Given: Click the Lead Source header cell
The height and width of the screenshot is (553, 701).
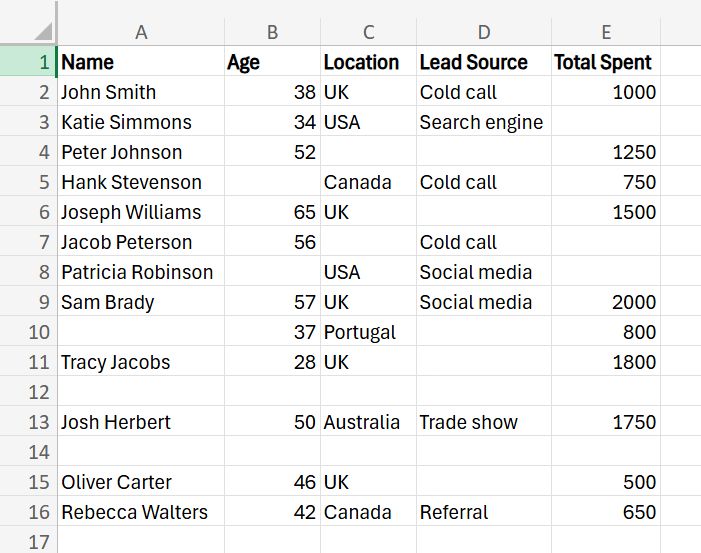Looking at the screenshot, I should click(482, 62).
